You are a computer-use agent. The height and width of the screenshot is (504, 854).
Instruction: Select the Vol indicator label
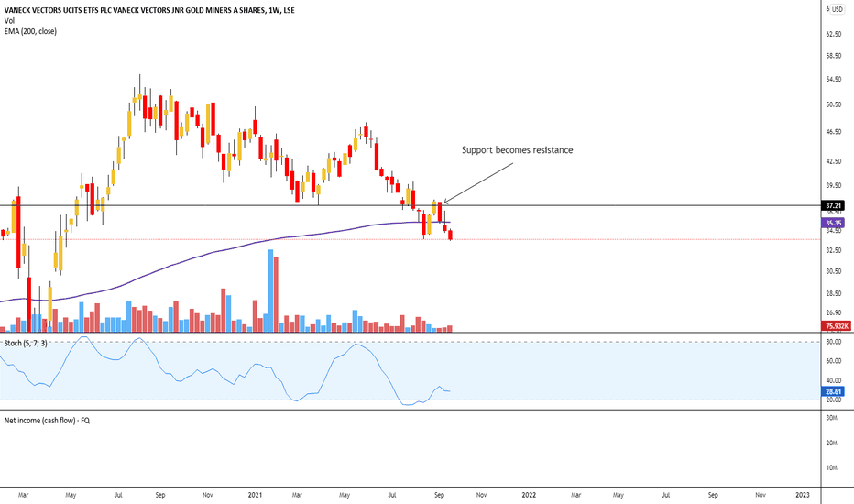coord(9,21)
